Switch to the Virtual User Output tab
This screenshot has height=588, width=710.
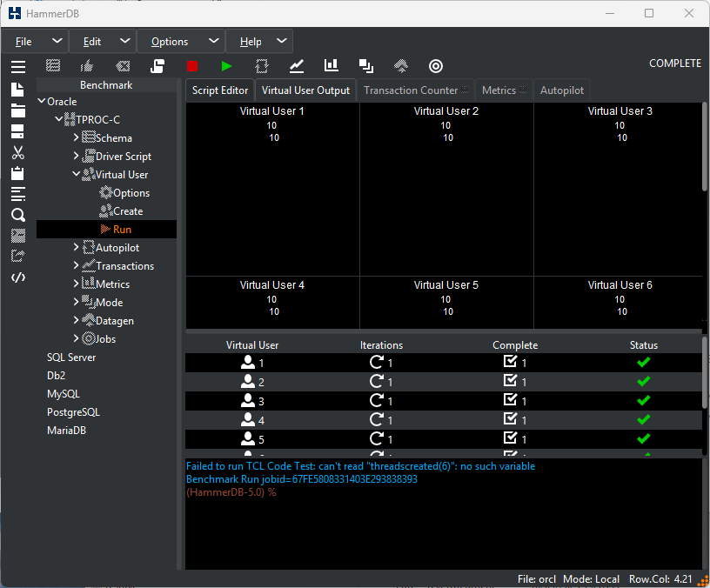305,90
